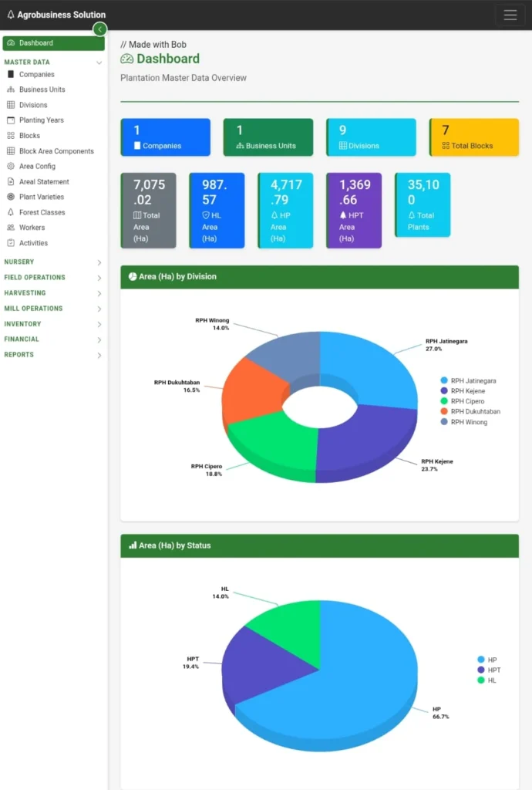Toggle RPH Cipero legend swatch
This screenshot has height=790, width=532.
pos(444,401)
